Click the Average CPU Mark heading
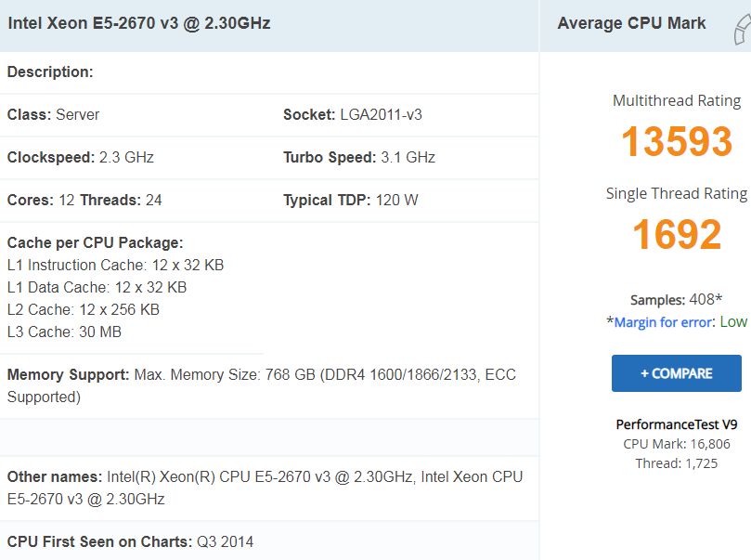The image size is (751, 560). tap(631, 23)
